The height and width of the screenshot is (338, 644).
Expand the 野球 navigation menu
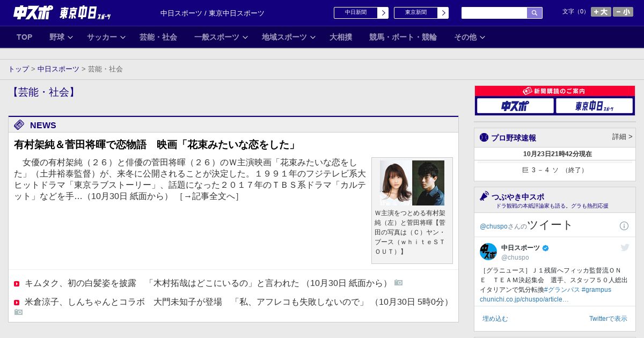click(x=61, y=37)
